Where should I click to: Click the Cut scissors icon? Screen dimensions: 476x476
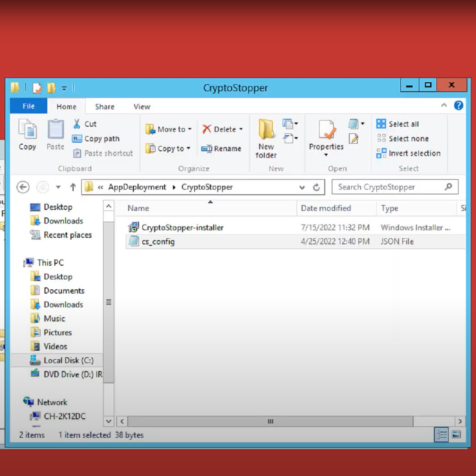tap(77, 124)
